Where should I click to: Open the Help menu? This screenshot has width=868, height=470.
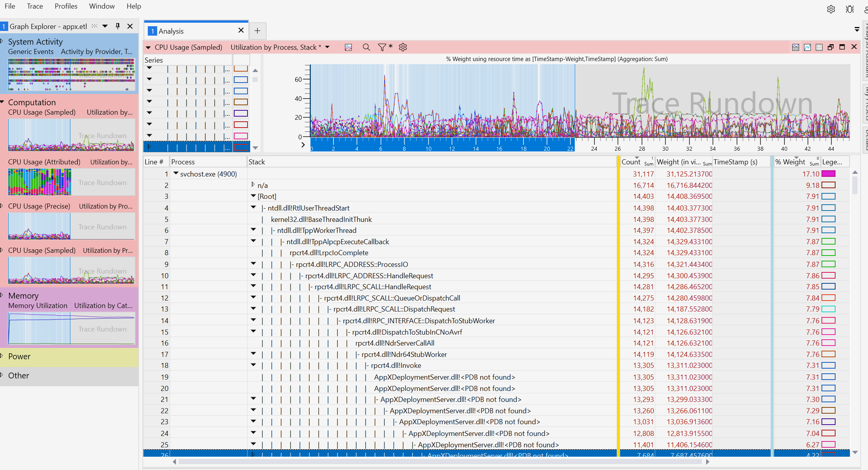[x=134, y=6]
